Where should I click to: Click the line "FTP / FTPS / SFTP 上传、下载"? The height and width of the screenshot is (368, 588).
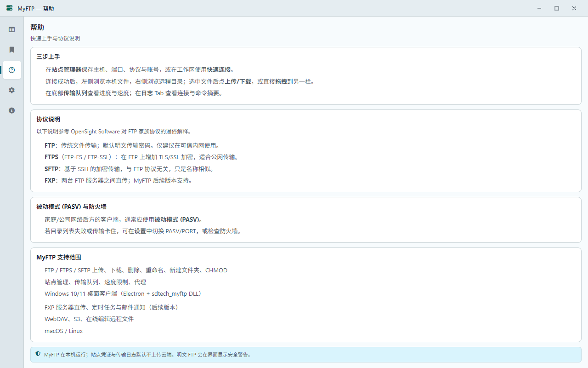(x=136, y=270)
